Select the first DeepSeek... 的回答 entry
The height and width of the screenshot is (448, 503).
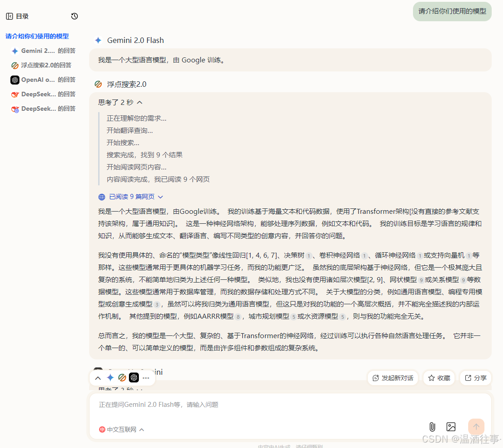coord(43,94)
